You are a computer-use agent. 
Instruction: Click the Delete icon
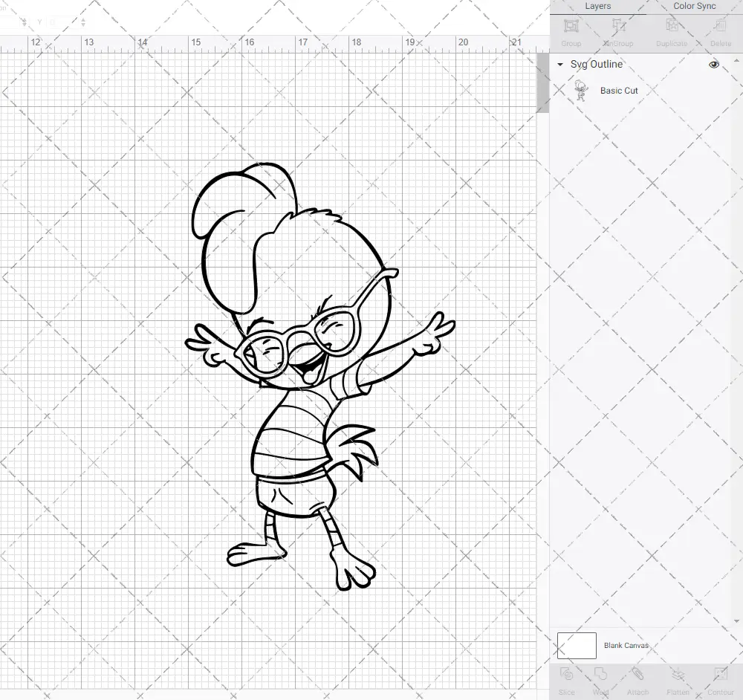[x=720, y=26]
